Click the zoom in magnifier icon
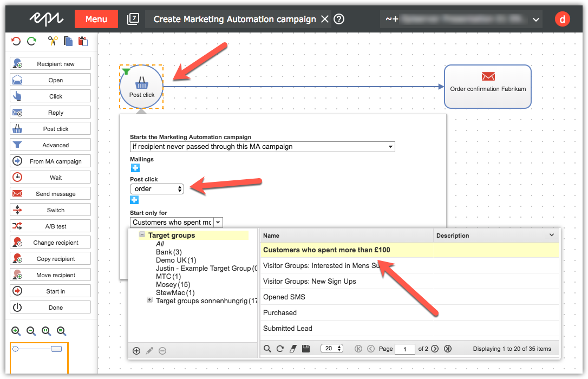 (16, 331)
